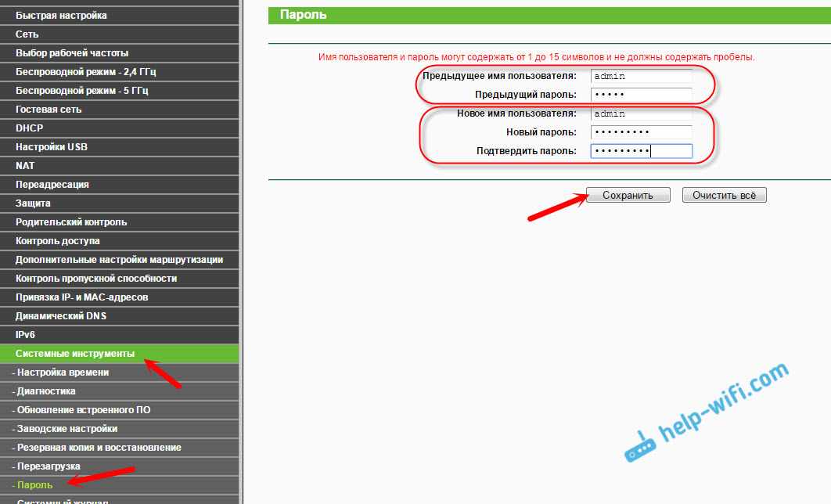
Task: Choose Перезагрузка in the sidebar
Action: (48, 466)
